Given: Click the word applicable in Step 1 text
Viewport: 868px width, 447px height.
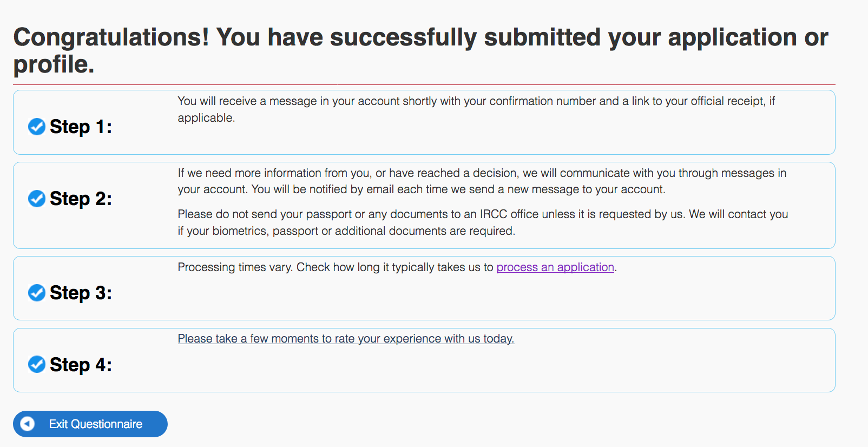Looking at the screenshot, I should (x=206, y=118).
